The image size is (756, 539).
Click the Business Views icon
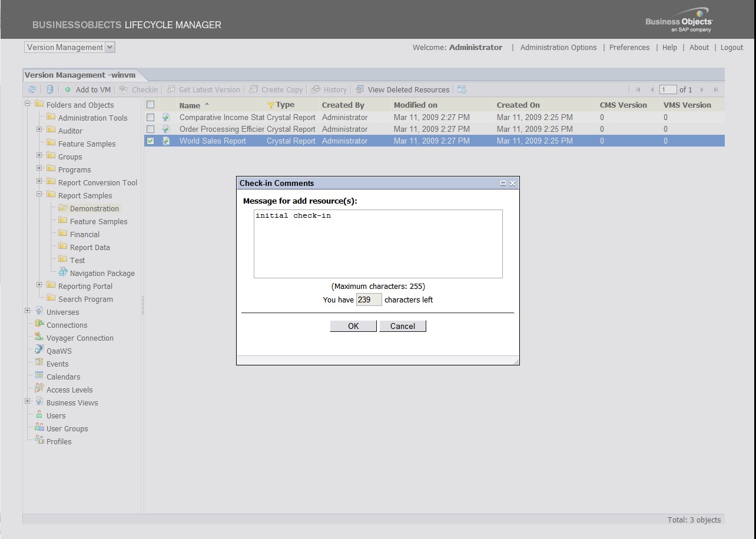[x=39, y=402]
